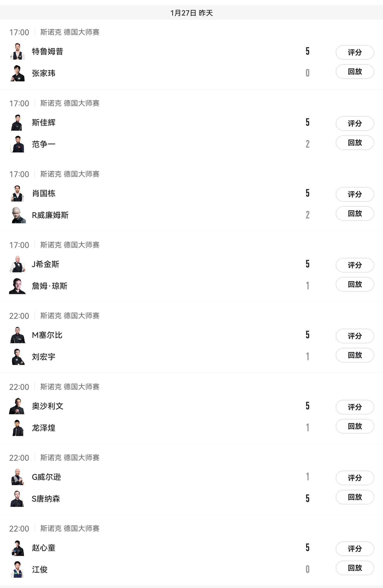Click 肖国栋 player avatar
383x588 pixels.
(17, 193)
